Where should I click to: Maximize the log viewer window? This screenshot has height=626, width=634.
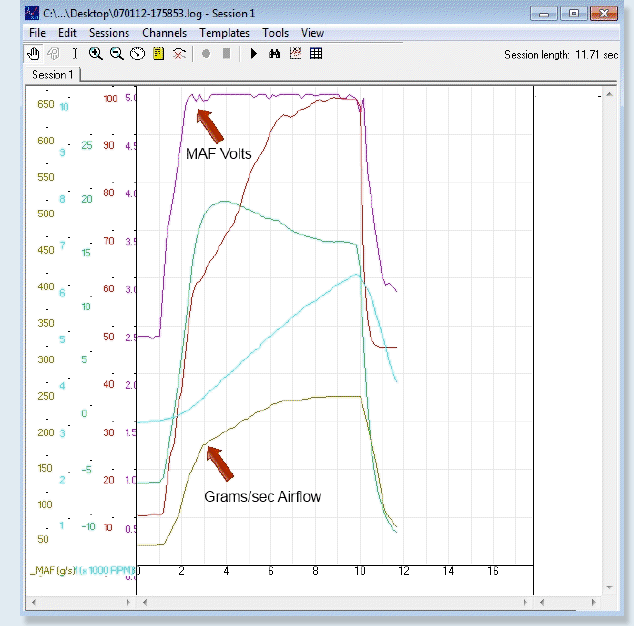[x=574, y=14]
